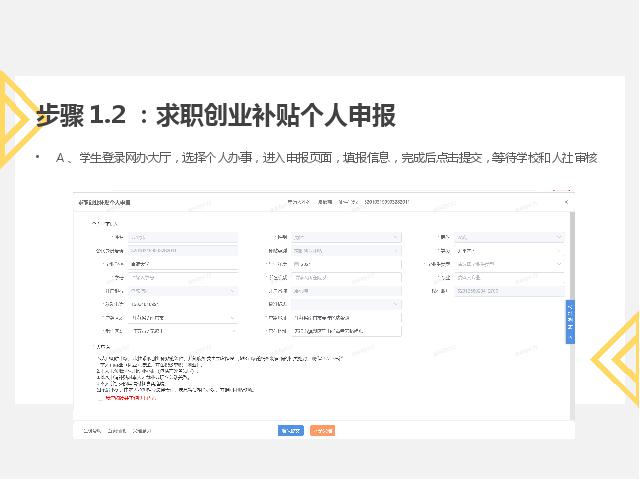Viewport: 640px width, 480px height.
Task: Click the slide title 步骤 1.2 ：求职创业补贴个人申报
Action: (215, 115)
